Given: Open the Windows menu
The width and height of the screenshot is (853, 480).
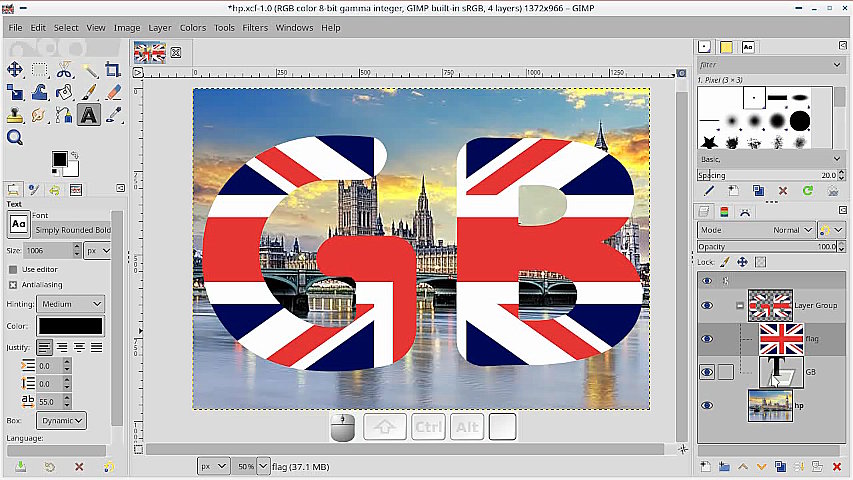Looking at the screenshot, I should [294, 28].
